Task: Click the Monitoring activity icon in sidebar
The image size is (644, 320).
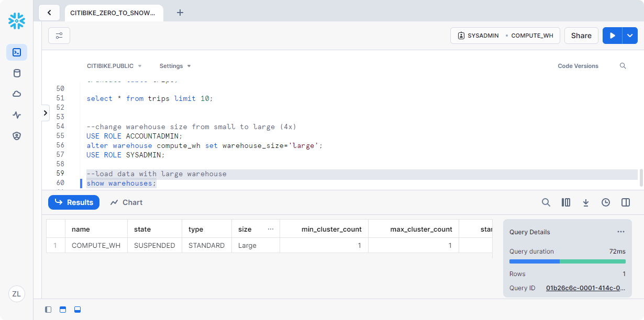Action: click(17, 115)
